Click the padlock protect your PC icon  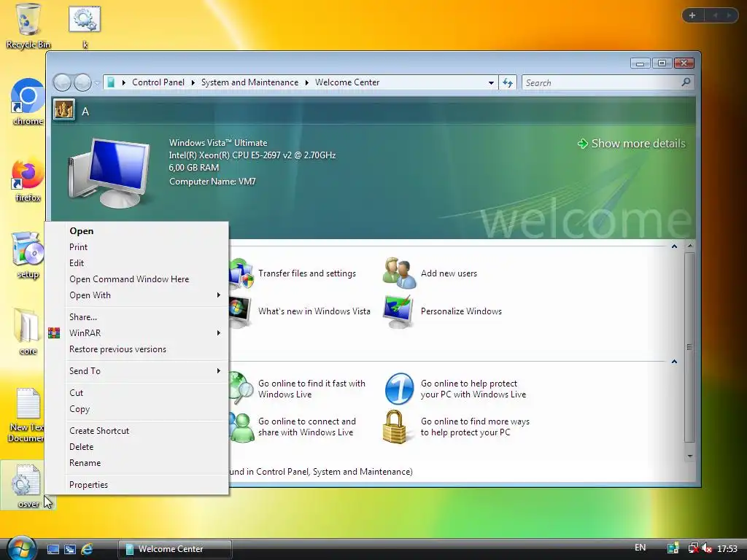tap(395, 427)
